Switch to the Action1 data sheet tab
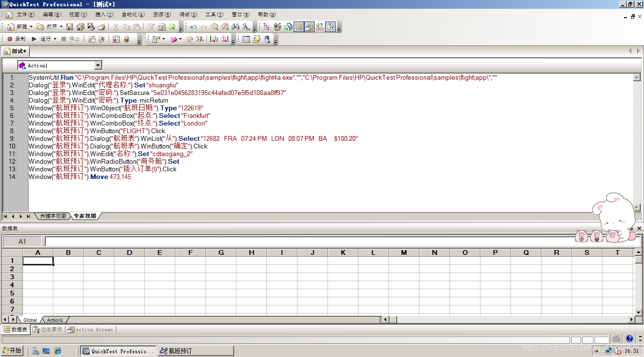Image resolution: width=644 pixels, height=357 pixels. 55,320
